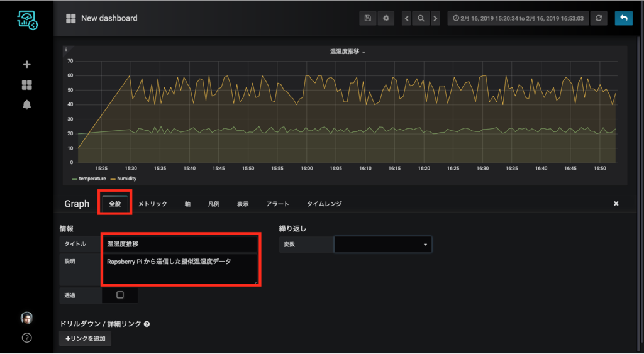Save dashboard with floppy disk icon
Image resolution: width=644 pixels, height=354 pixels.
tap(367, 18)
